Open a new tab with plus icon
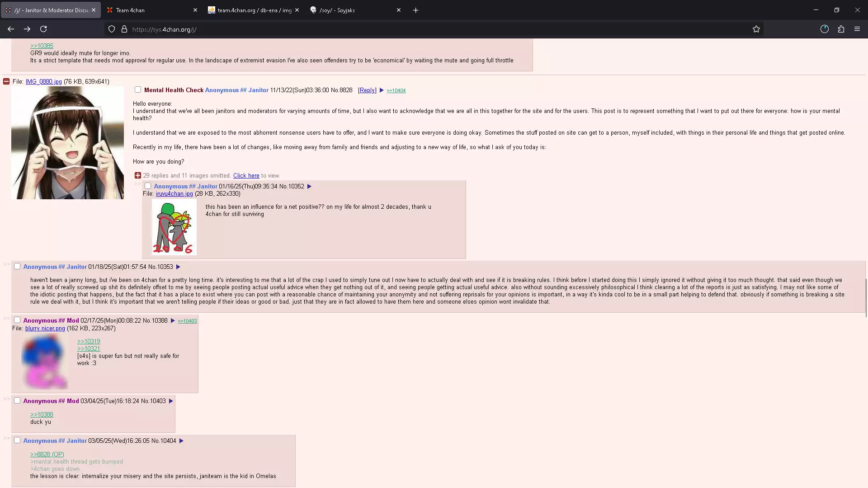Viewport: 868px width, 488px height. [416, 10]
